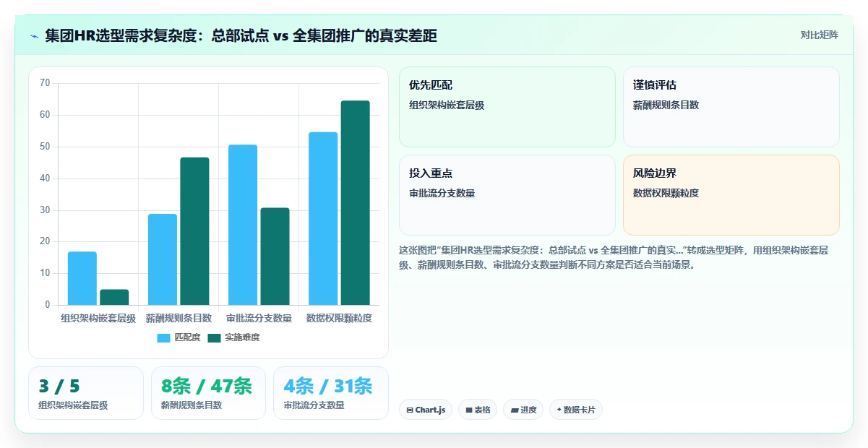Select the 对比矩阵 label in header
This screenshot has height=448, width=868.
(x=820, y=35)
